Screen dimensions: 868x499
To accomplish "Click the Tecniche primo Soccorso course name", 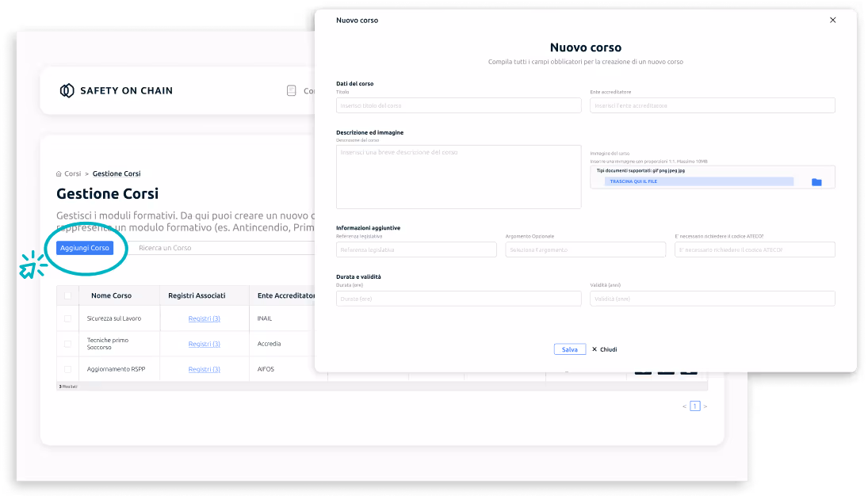I will point(107,344).
